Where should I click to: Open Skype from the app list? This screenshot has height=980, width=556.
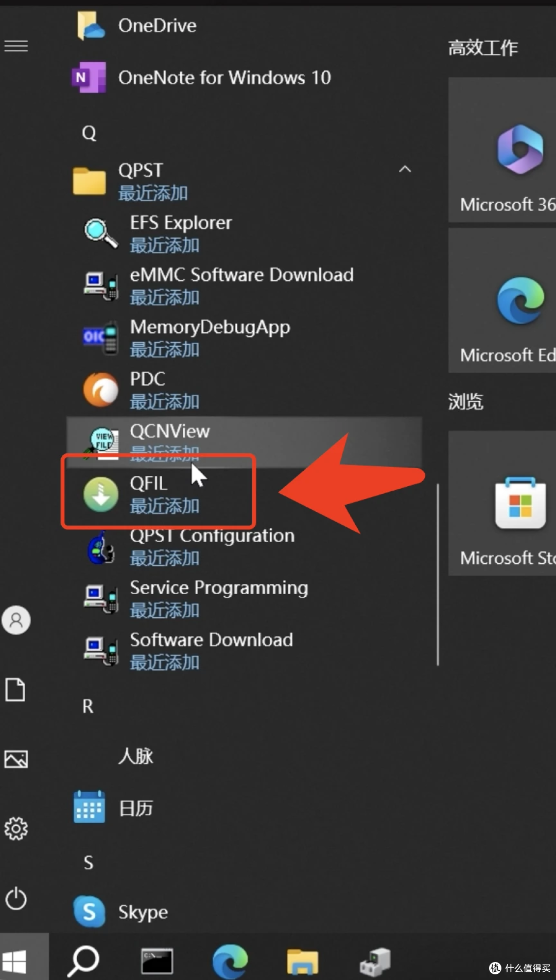143,912
